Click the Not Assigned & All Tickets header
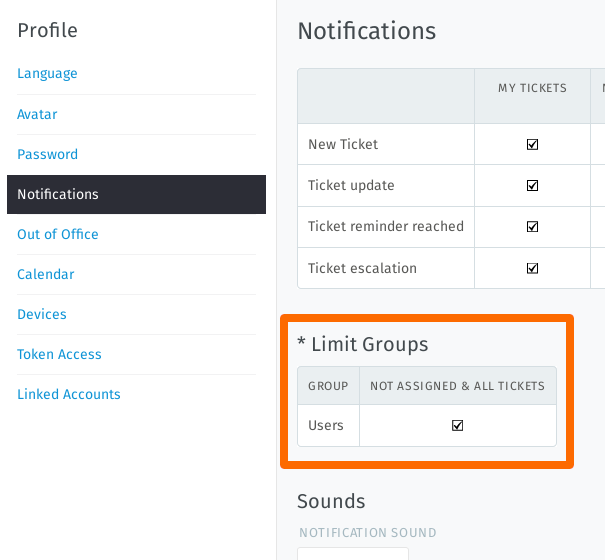This screenshot has width=605, height=560. coord(457,385)
